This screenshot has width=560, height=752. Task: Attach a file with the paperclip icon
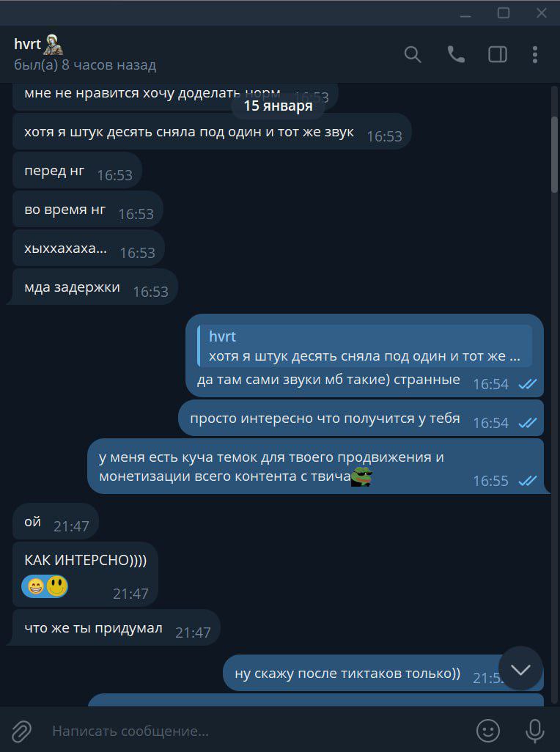coord(21,731)
